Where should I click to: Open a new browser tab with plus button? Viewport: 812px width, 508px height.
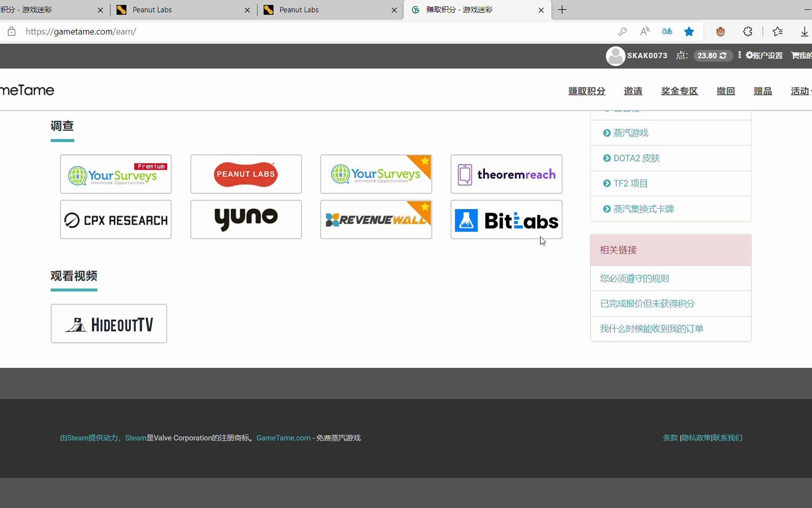(x=562, y=10)
